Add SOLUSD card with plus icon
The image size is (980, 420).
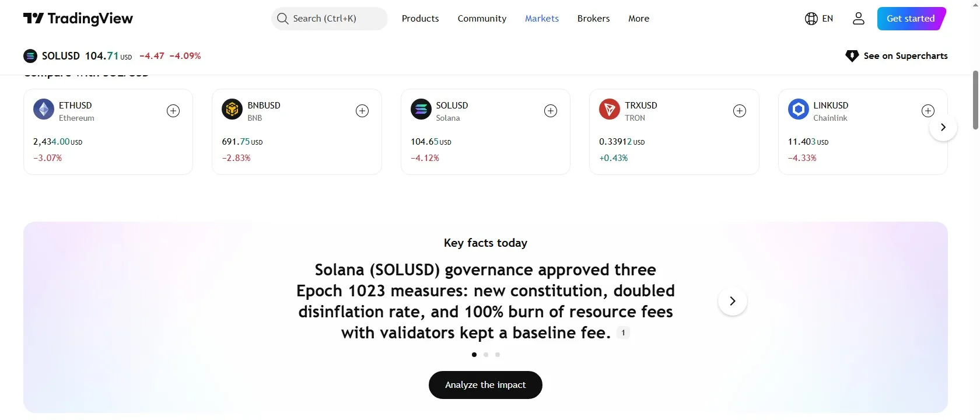coord(551,111)
